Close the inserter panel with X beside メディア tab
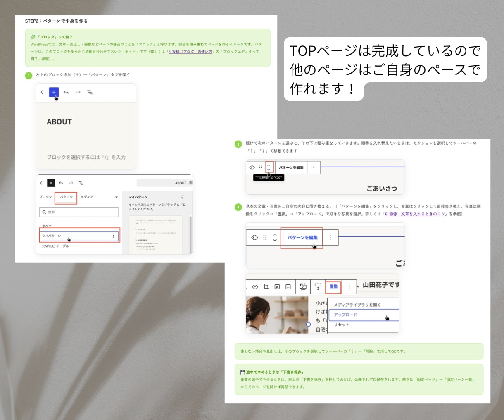504x420 pixels. 116,197
